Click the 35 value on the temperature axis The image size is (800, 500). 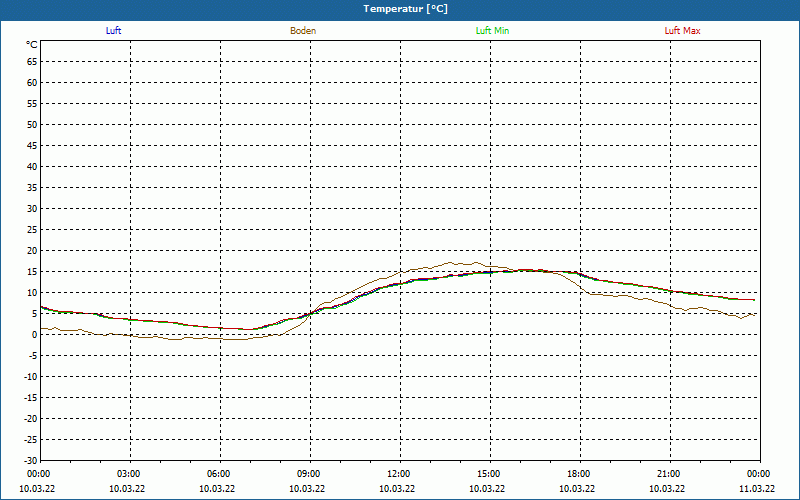tap(32, 188)
